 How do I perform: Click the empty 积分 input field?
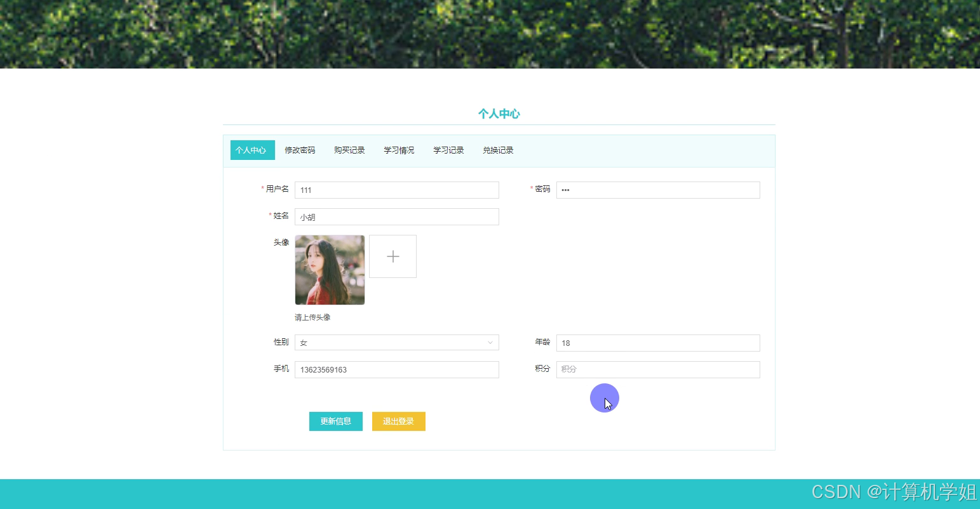tap(658, 369)
